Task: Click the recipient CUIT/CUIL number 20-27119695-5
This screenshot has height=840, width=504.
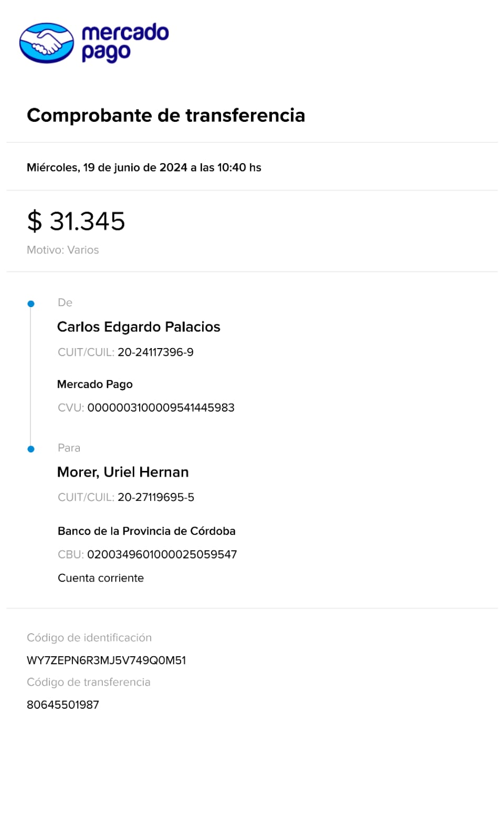Action: click(156, 497)
